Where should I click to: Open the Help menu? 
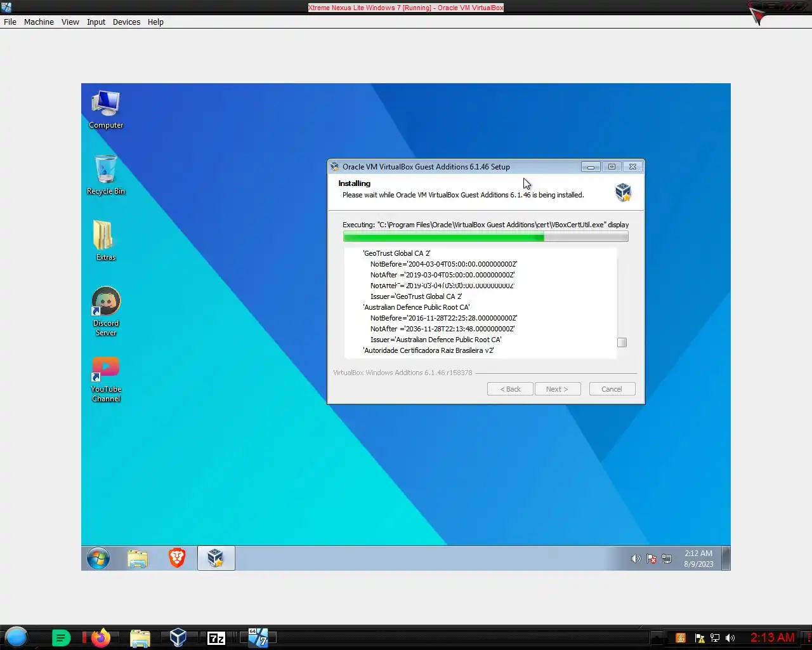coord(155,22)
